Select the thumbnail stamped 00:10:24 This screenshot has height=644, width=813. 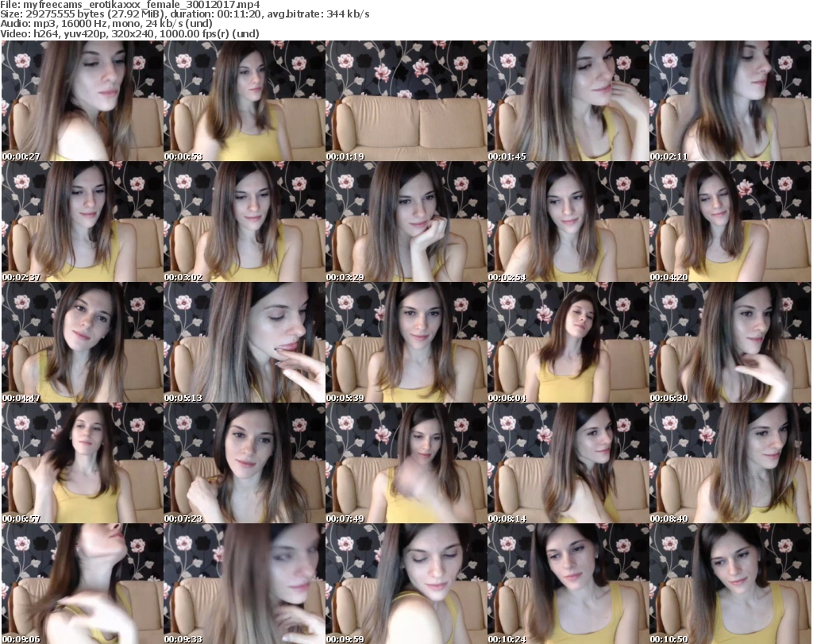[568, 584]
